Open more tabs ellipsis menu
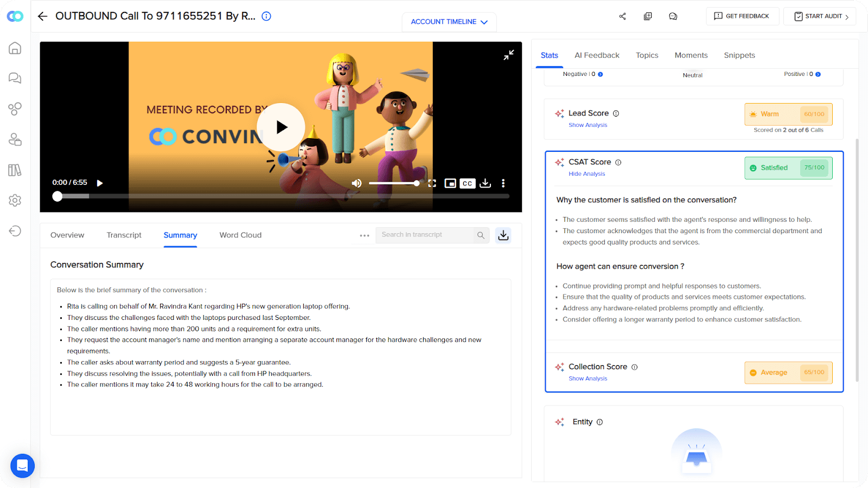The image size is (868, 488). (x=365, y=235)
